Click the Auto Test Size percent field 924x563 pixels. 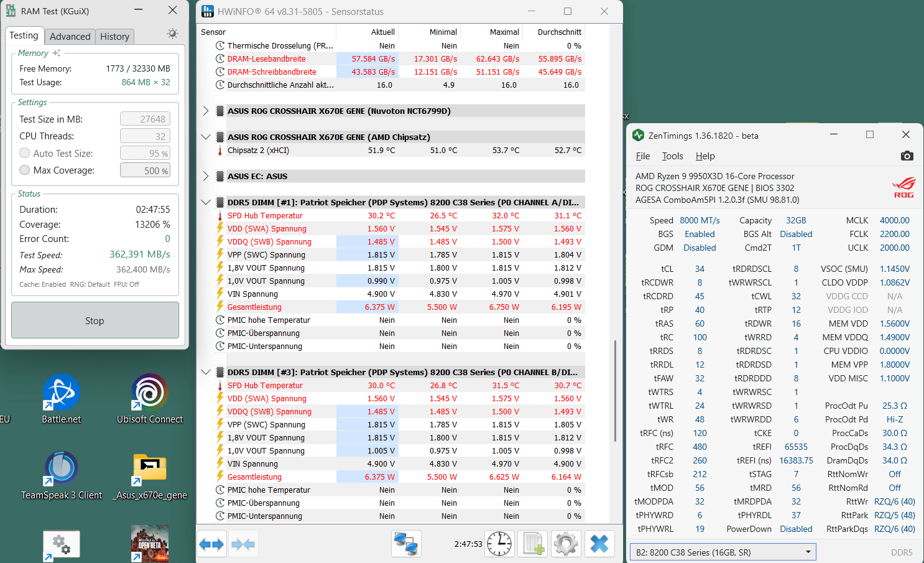click(145, 153)
